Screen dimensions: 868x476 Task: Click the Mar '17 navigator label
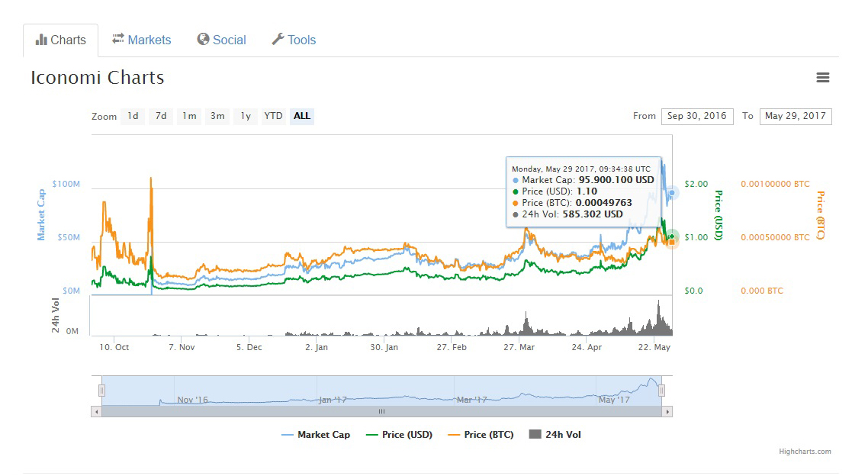471,400
